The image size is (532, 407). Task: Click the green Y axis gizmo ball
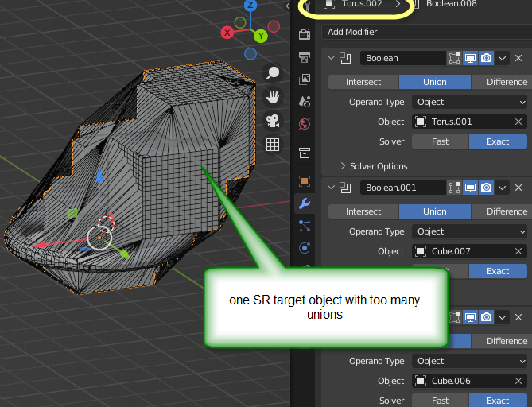coord(261,36)
